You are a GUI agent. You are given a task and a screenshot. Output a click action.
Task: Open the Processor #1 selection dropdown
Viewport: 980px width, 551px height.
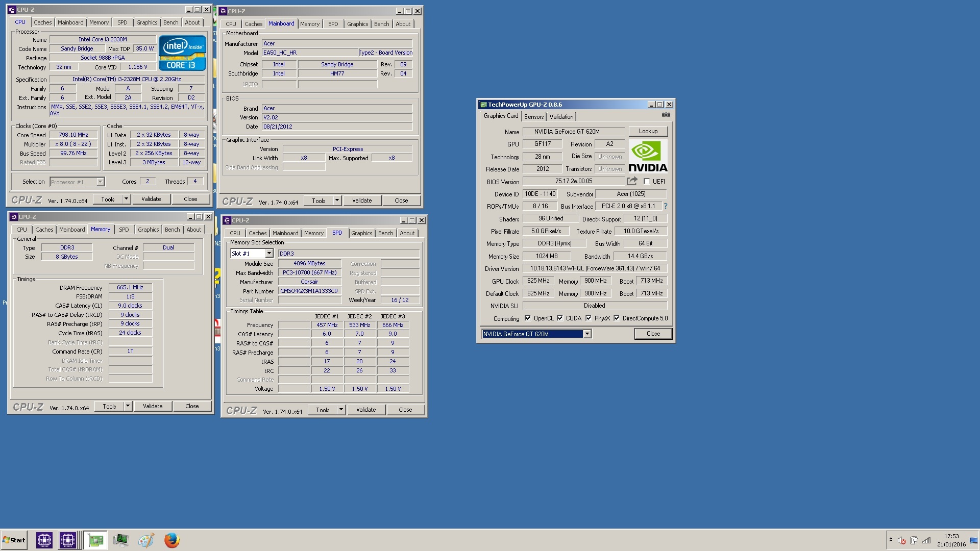[x=100, y=182]
